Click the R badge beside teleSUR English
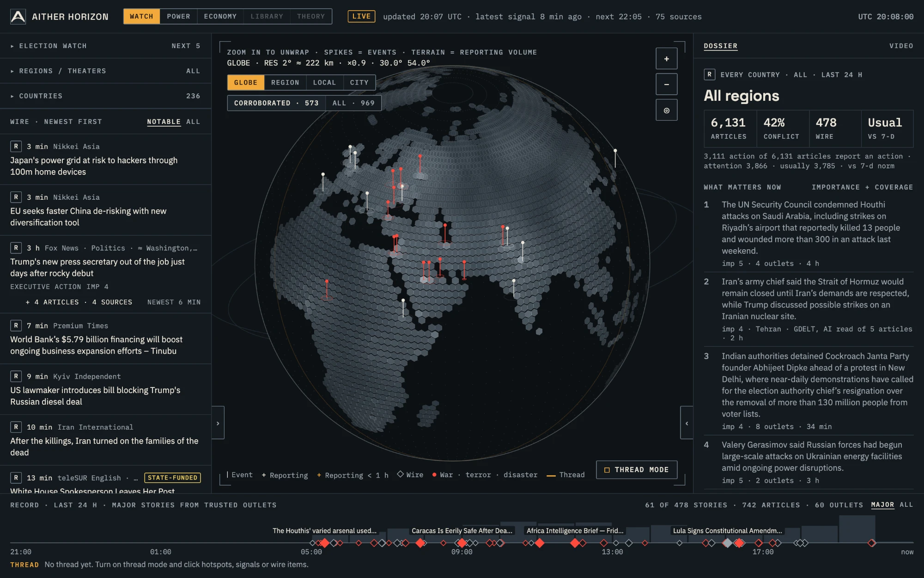Viewport: 924px width, 578px height. coord(16,478)
